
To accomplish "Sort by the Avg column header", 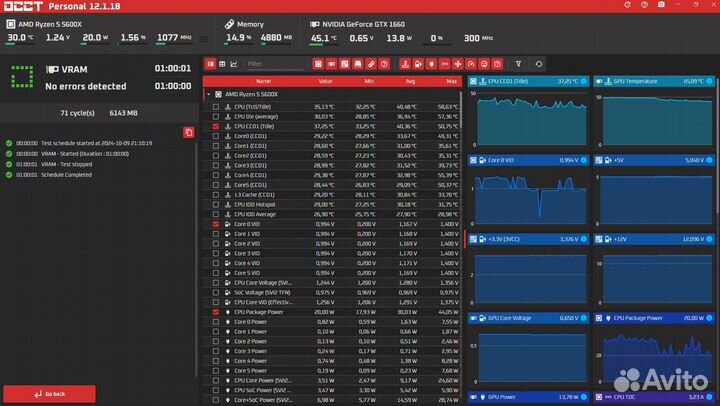I will [410, 81].
